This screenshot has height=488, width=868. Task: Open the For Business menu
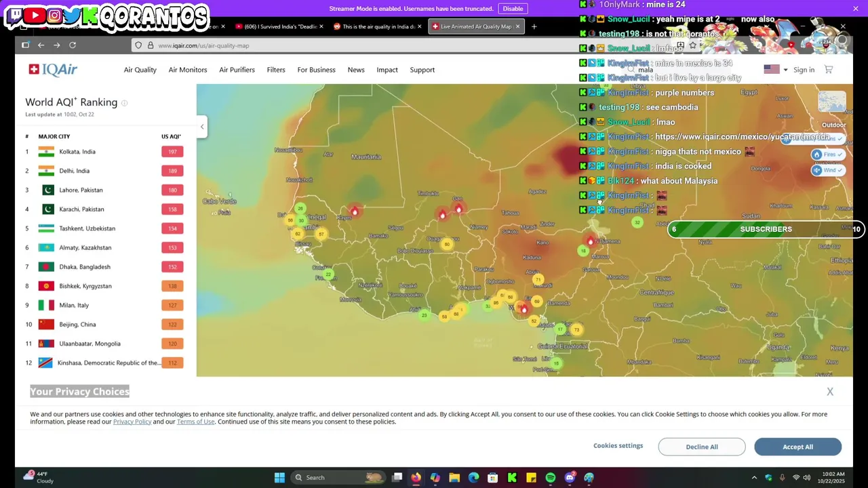pos(316,70)
